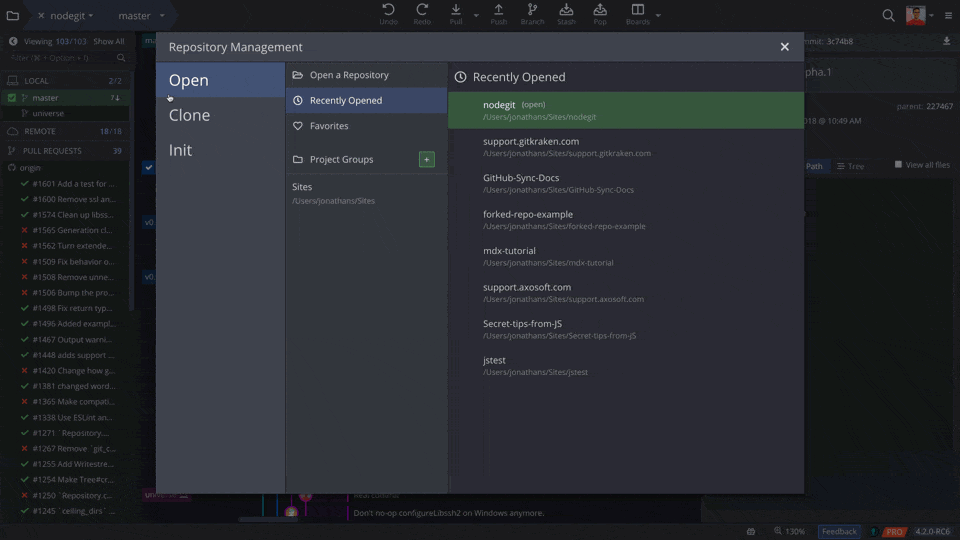Image resolution: width=960 pixels, height=540 pixels.
Task: Open the nodegit repository dropdown
Action: coord(91,16)
